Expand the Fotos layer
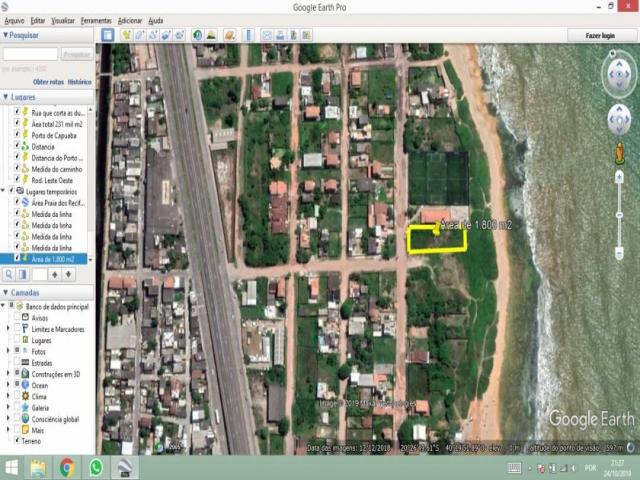The height and width of the screenshot is (480, 640). (x=8, y=351)
